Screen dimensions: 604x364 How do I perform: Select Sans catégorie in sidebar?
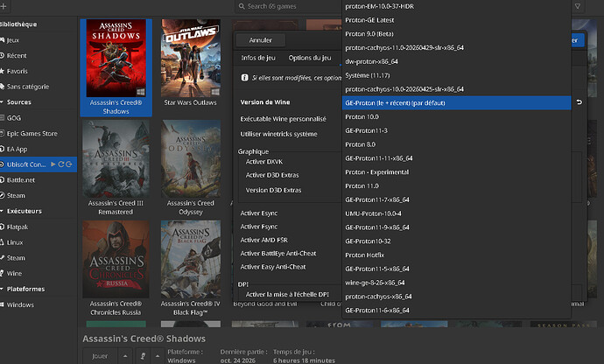click(28, 87)
